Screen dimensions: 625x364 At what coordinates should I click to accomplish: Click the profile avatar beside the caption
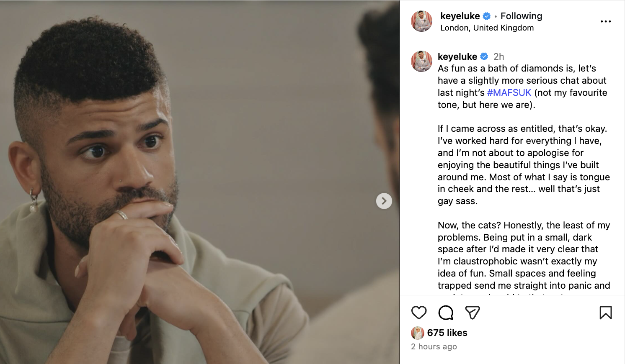421,61
